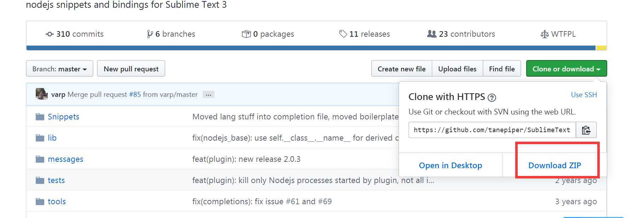This screenshot has width=644, height=218.
Task: Click the lib folder icon
Action: (40, 138)
